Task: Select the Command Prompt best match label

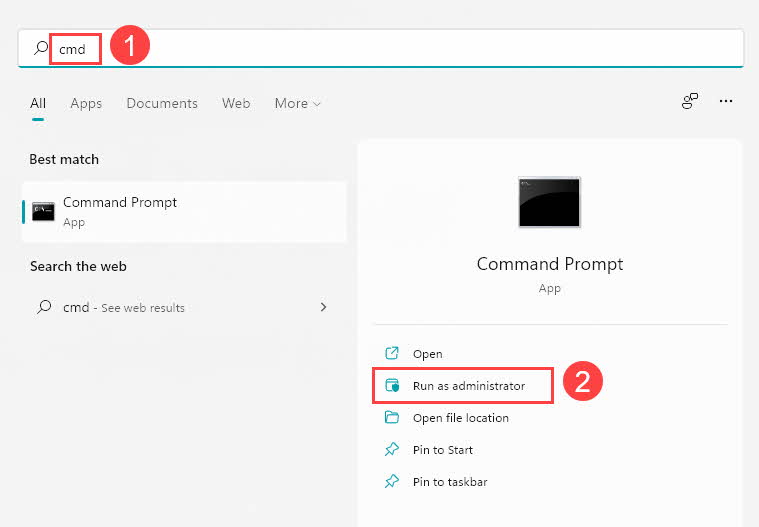Action: point(120,202)
